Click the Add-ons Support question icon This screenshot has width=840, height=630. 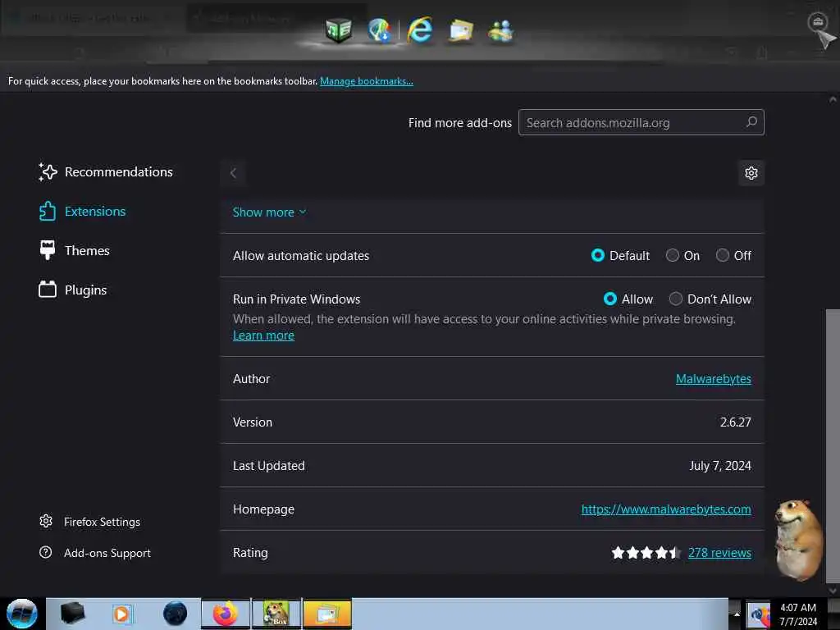click(x=46, y=552)
